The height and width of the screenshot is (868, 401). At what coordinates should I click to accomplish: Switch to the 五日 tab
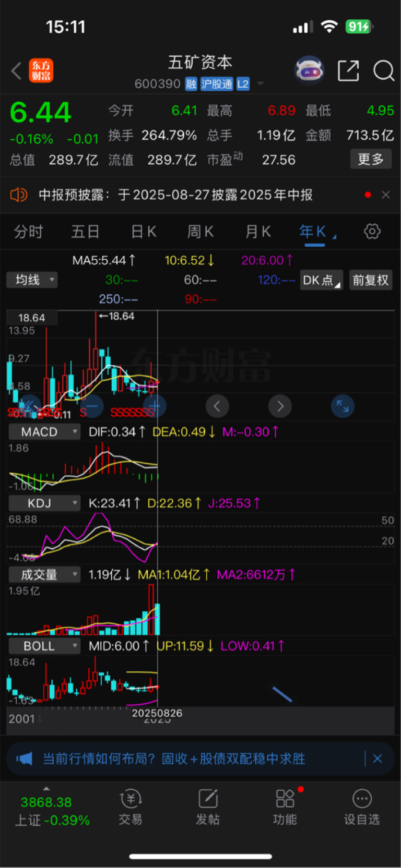[x=85, y=232]
